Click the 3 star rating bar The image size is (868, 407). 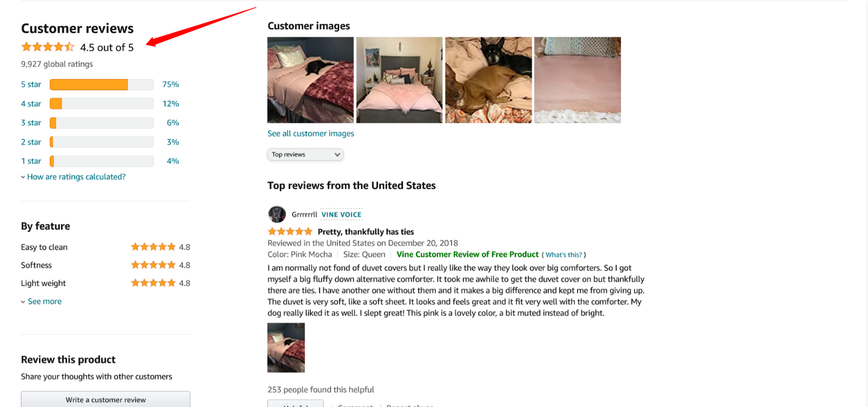[x=102, y=122]
